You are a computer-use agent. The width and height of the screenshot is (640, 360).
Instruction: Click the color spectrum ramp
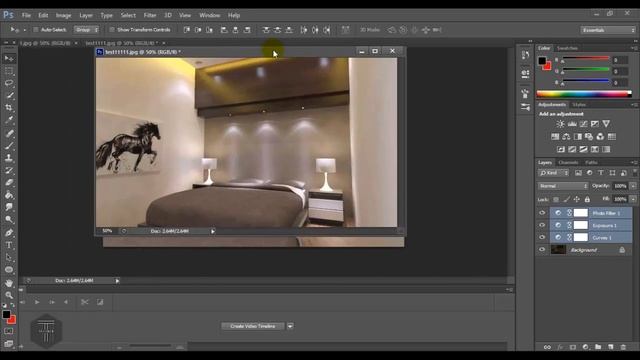(584, 94)
